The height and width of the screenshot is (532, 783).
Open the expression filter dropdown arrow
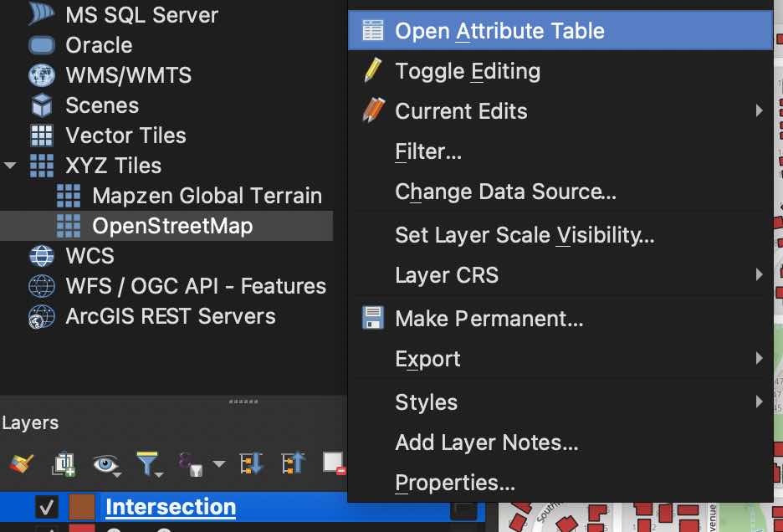[218, 464]
